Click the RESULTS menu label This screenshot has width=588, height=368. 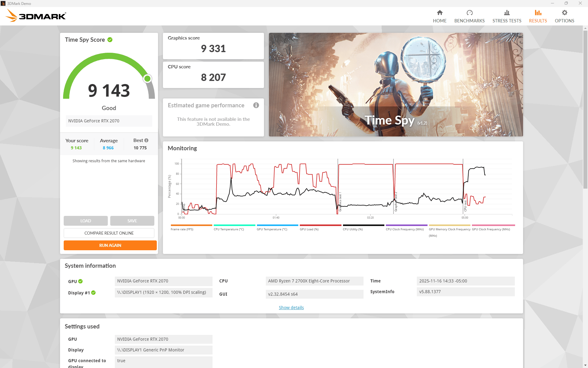538,21
